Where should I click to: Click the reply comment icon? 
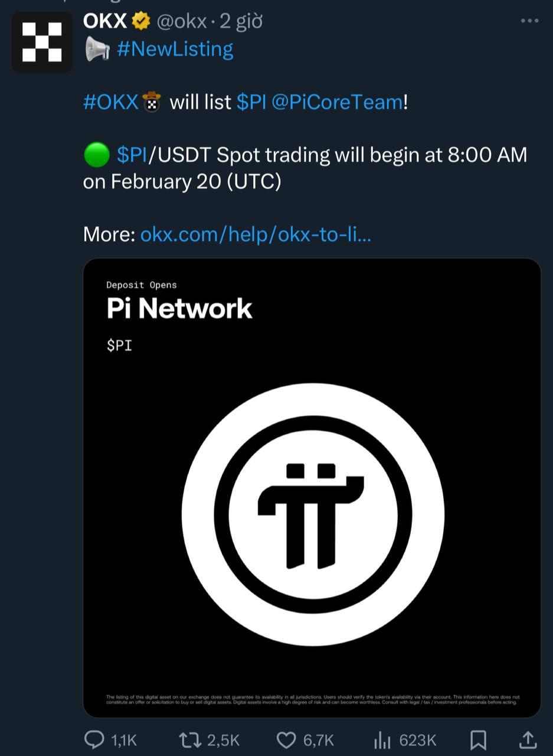pyautogui.click(x=95, y=739)
